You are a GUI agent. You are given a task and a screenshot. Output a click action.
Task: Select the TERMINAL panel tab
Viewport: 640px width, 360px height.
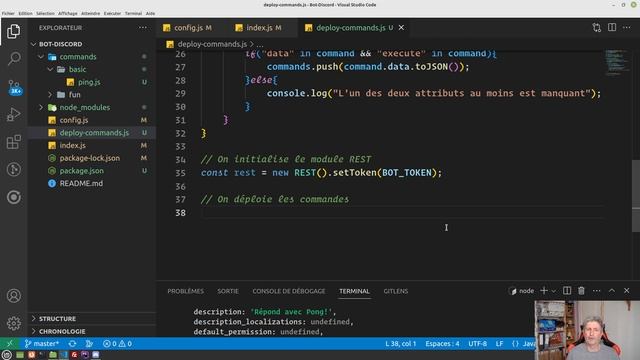tap(354, 291)
